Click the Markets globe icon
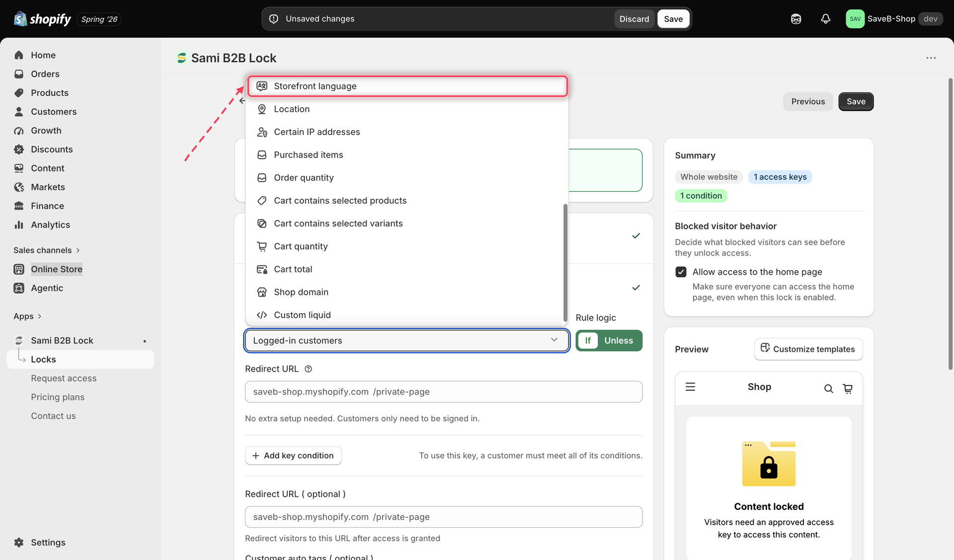954x560 pixels. (x=19, y=187)
